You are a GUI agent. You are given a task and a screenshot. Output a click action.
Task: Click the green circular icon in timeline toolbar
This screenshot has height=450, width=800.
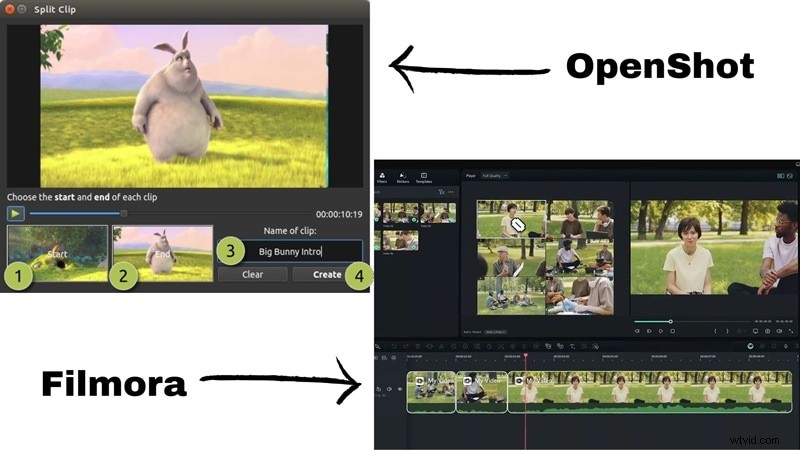pos(750,346)
